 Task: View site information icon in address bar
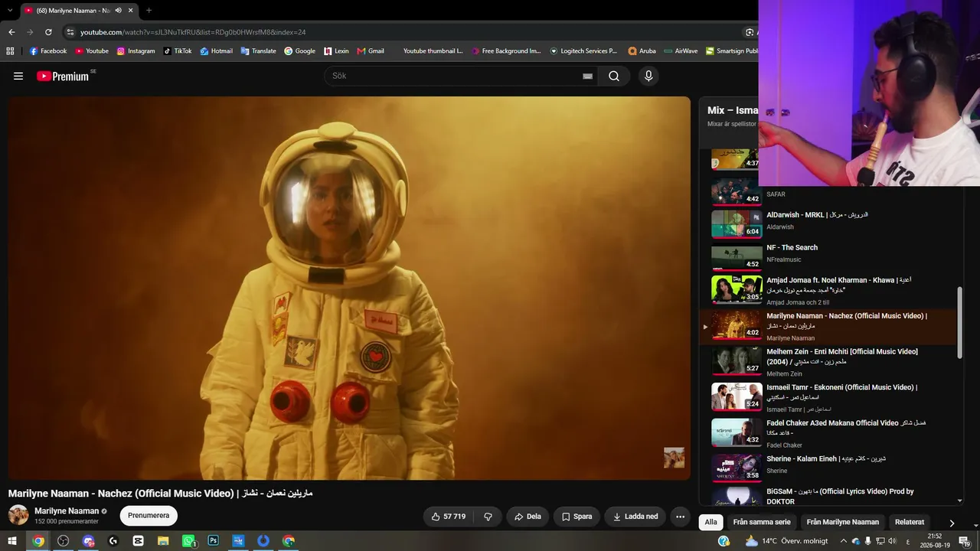(70, 32)
